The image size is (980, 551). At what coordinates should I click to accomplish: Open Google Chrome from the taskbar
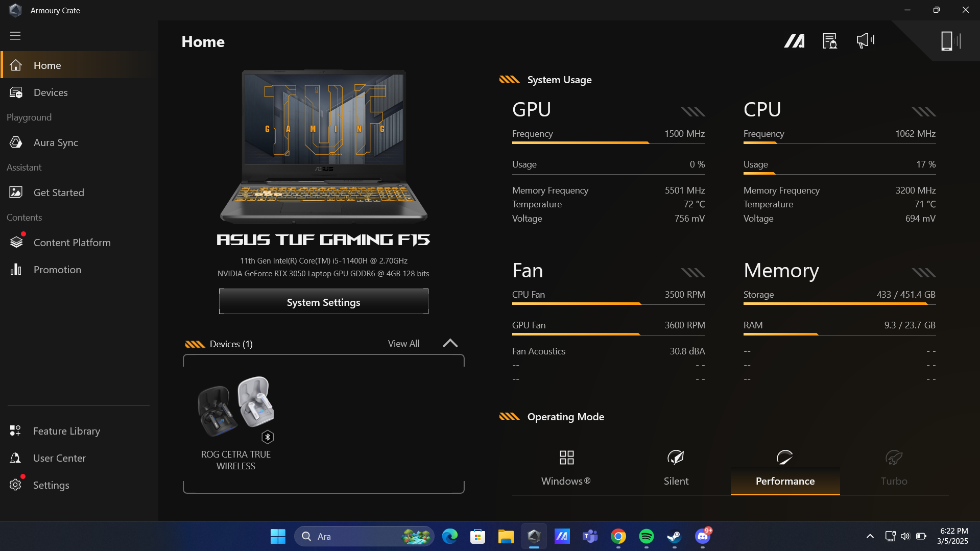[618, 536]
